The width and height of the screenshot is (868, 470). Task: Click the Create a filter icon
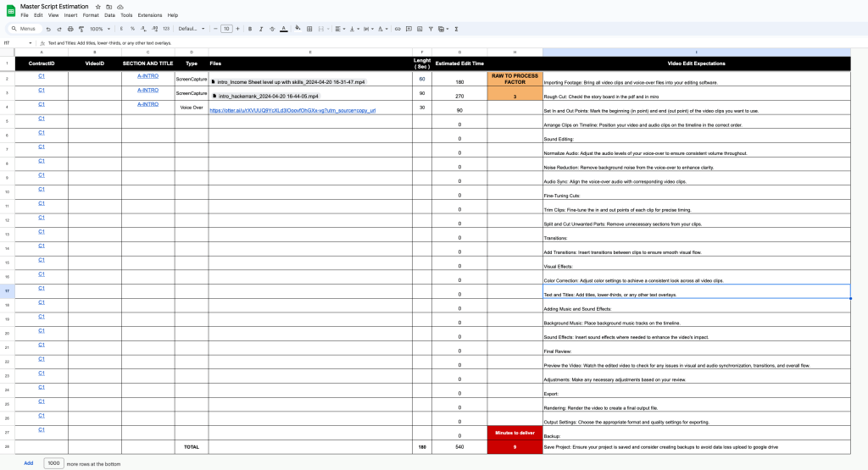point(430,29)
